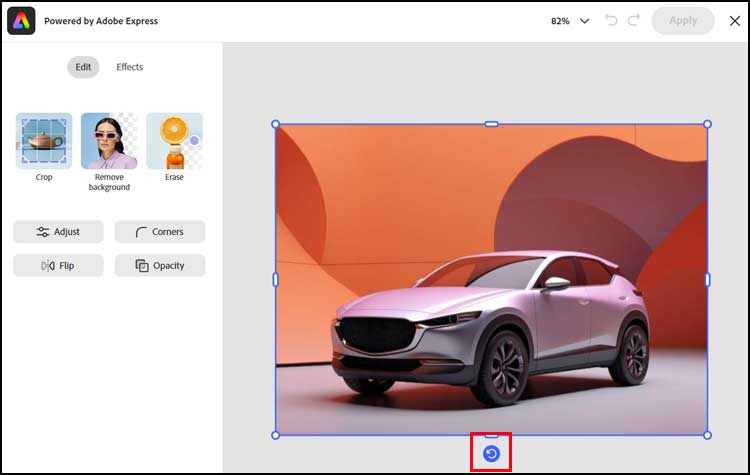The height and width of the screenshot is (475, 750).
Task: Select the car image on canvas
Action: [491, 280]
